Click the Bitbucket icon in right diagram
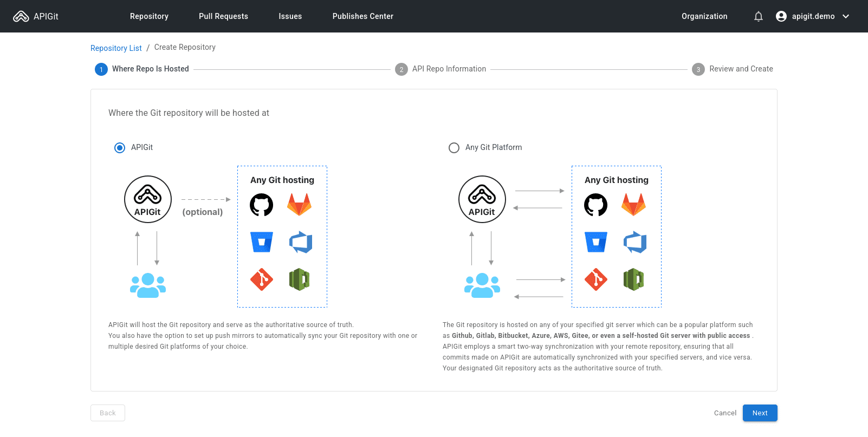The width and height of the screenshot is (868, 437). click(596, 242)
